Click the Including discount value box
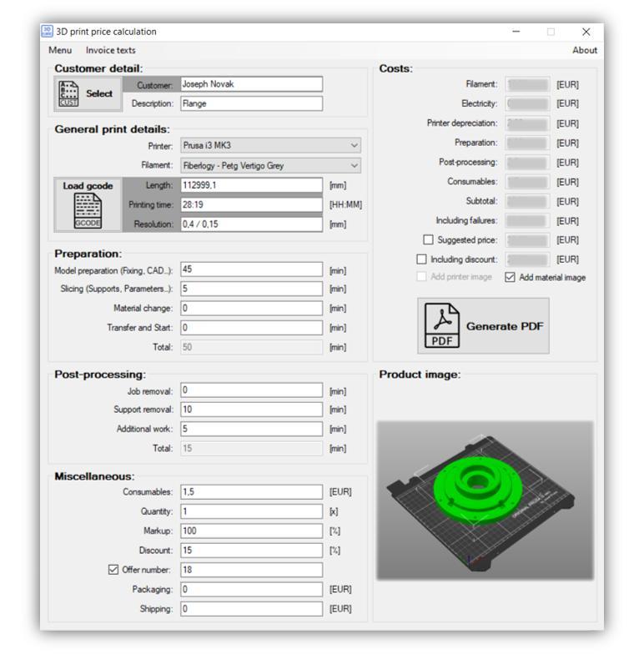 pyautogui.click(x=527, y=259)
